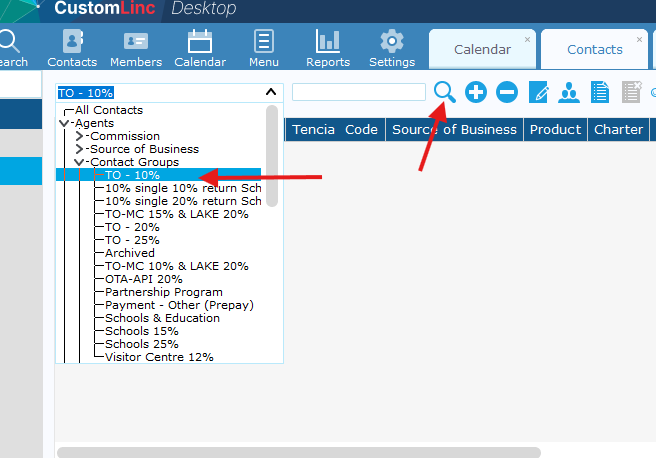Collapse the contact group dropdown arrow
The image size is (656, 458).
[x=270, y=92]
